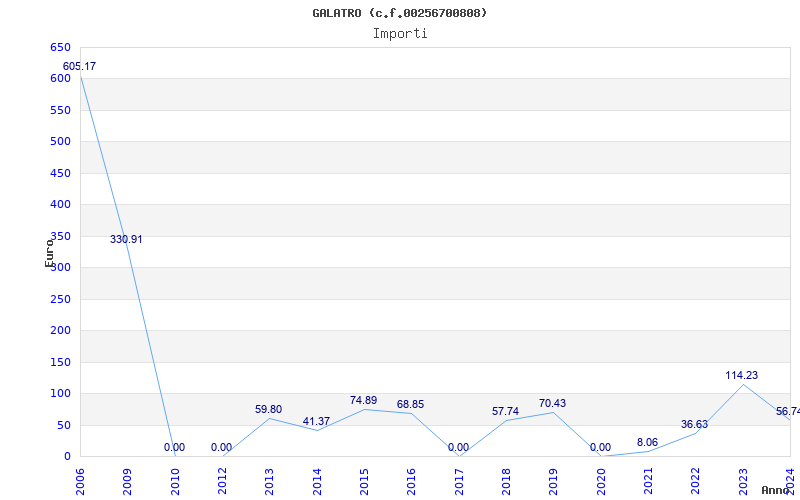Click the Euro y-axis title
800x500 pixels.
click(x=49, y=253)
